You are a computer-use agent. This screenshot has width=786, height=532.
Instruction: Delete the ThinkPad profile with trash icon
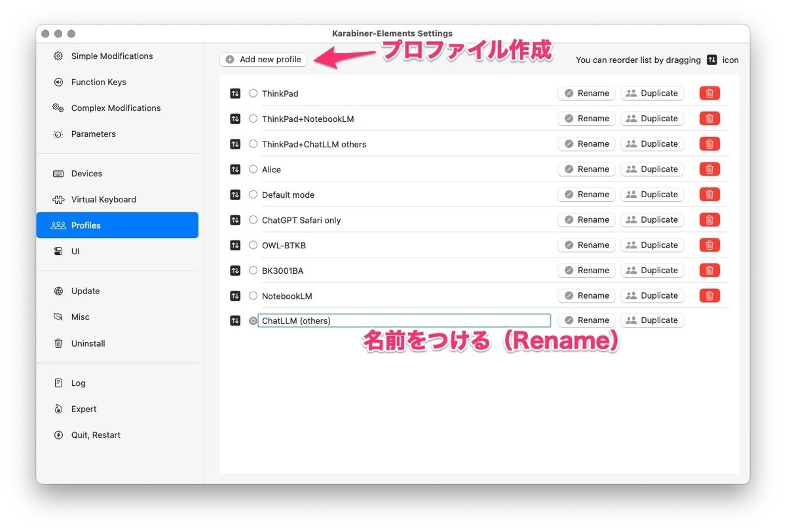(709, 93)
